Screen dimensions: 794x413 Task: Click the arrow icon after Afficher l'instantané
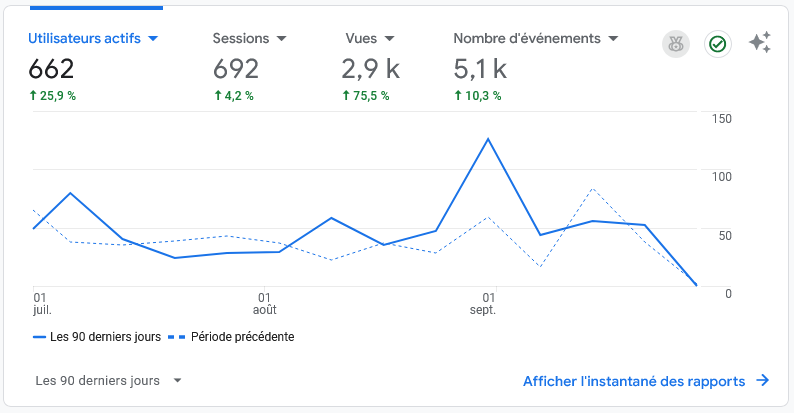point(762,381)
